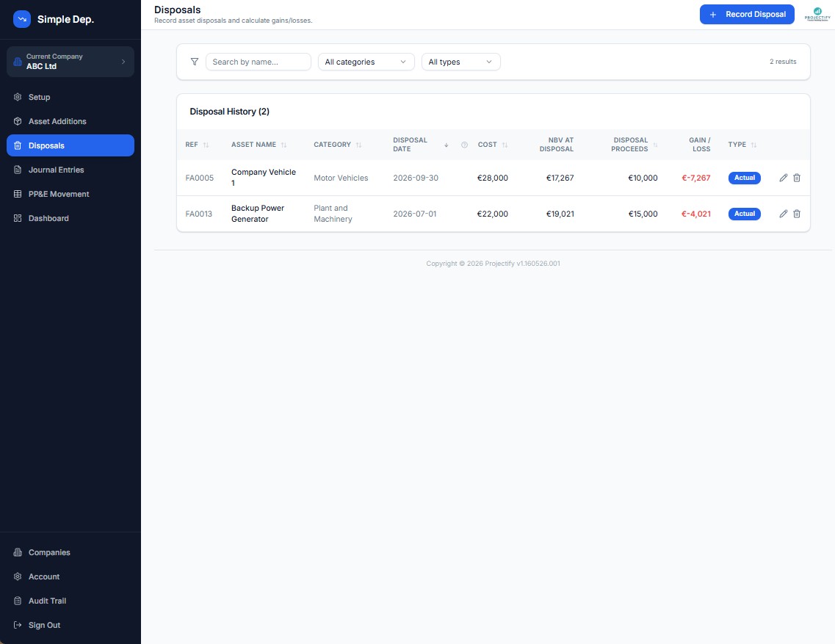Delete the Backup Power Generator disposal record
Image resolution: width=835 pixels, height=644 pixels.
point(797,214)
